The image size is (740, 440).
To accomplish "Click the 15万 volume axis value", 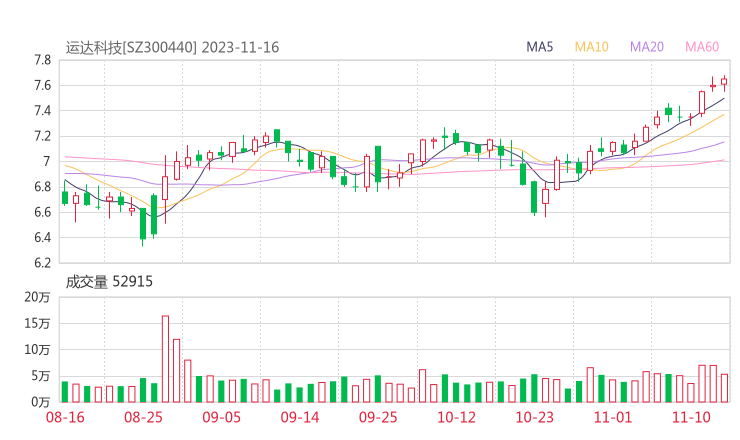I will point(37,324).
